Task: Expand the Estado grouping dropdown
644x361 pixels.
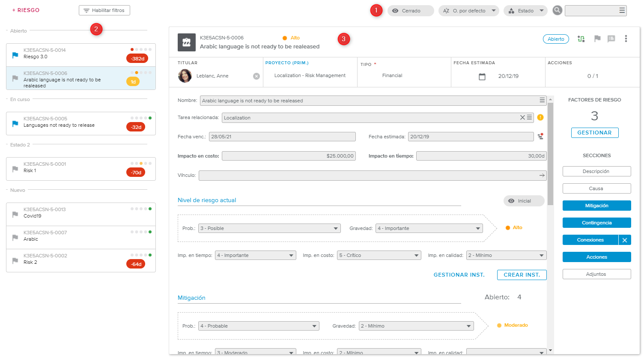Action: point(525,11)
